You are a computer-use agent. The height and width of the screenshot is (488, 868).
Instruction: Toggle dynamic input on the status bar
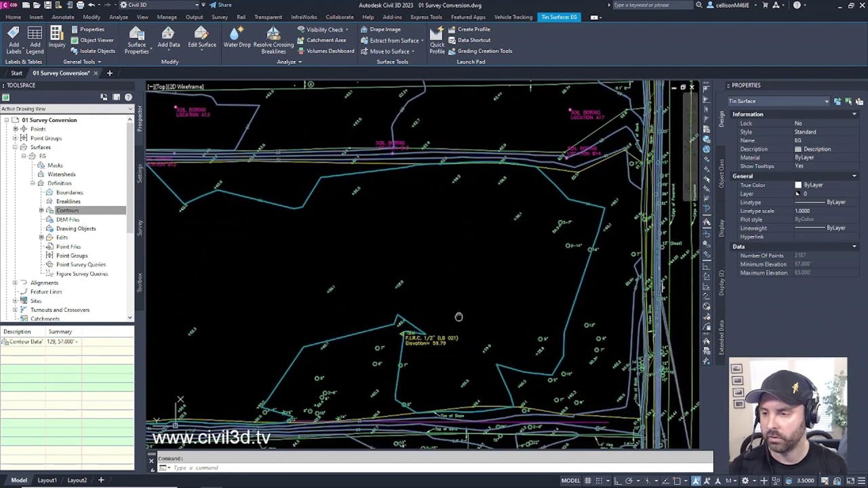[763, 480]
